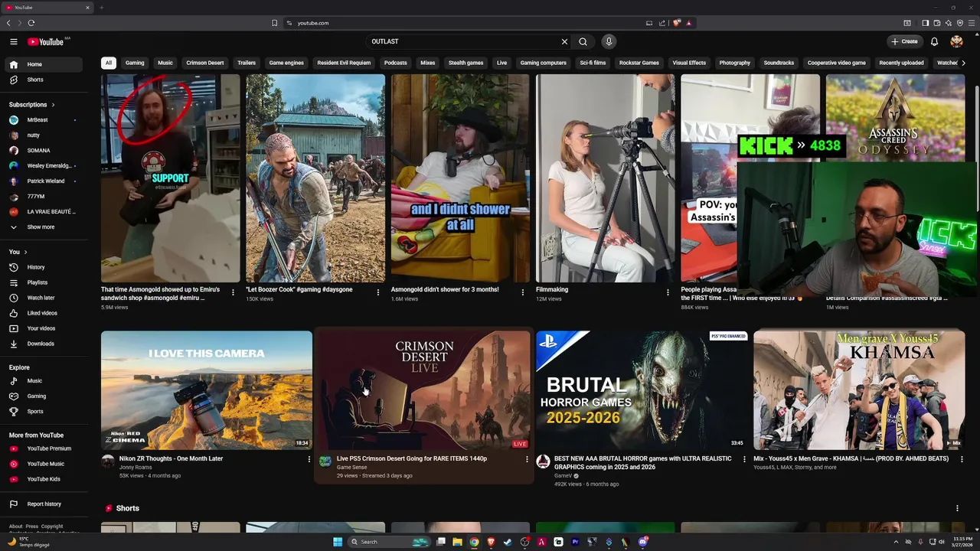Viewport: 980px width, 551px height.
Task: Bookmark page icon in address bar
Action: [x=274, y=23]
